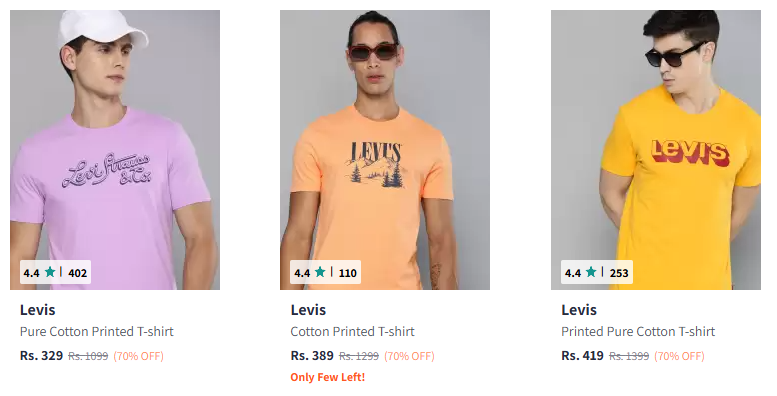Screen dimensions: 777x396
Task: Open the orange Levis mountain print T-shirt image
Action: 385,150
